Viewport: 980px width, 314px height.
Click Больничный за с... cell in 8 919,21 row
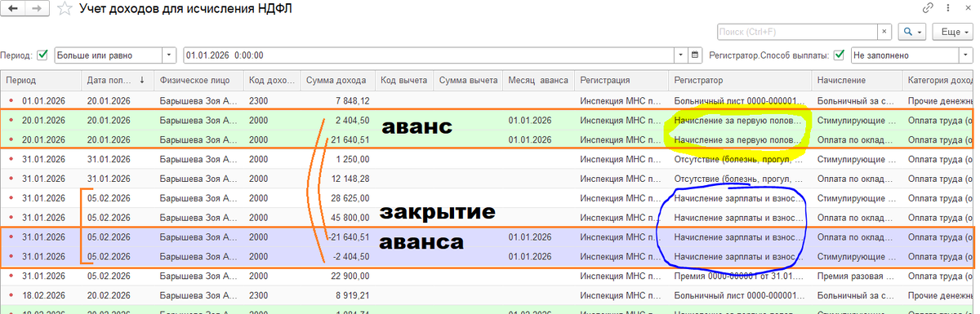[x=857, y=296]
